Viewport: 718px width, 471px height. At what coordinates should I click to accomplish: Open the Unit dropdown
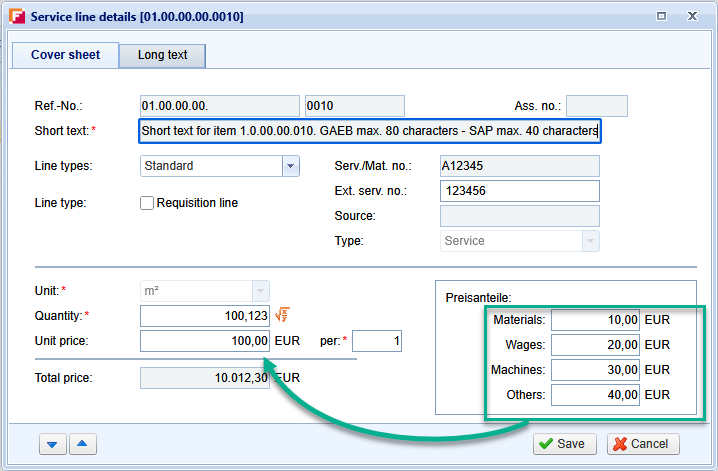pos(260,291)
